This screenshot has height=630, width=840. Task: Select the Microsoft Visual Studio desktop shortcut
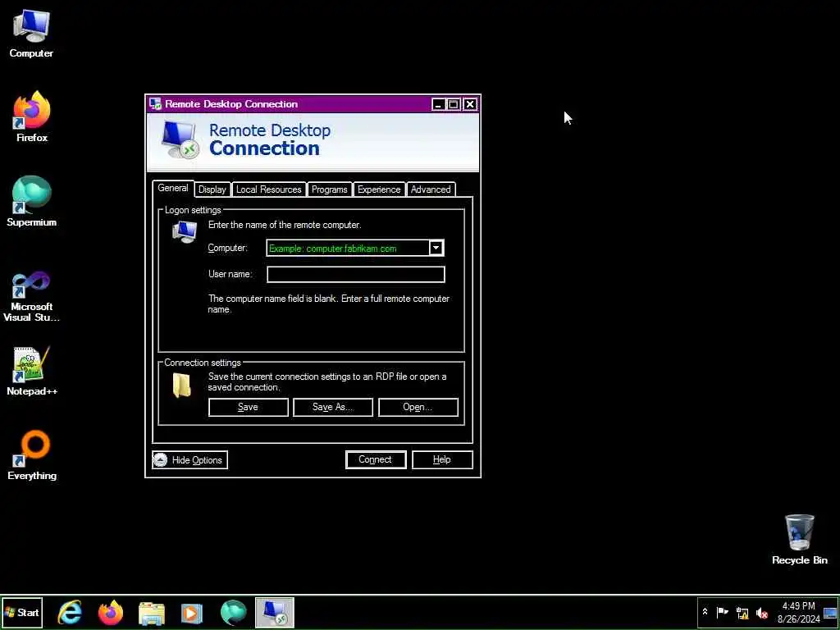[32, 295]
